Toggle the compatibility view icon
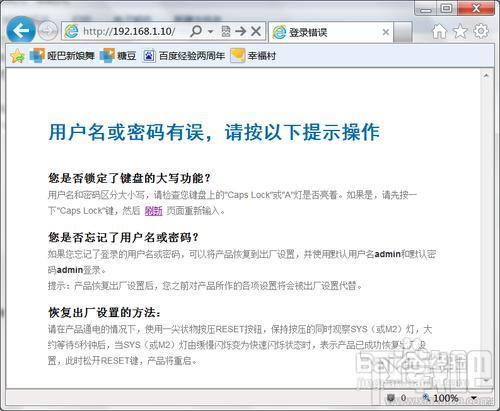This screenshot has width=500, height=411. 226,31
